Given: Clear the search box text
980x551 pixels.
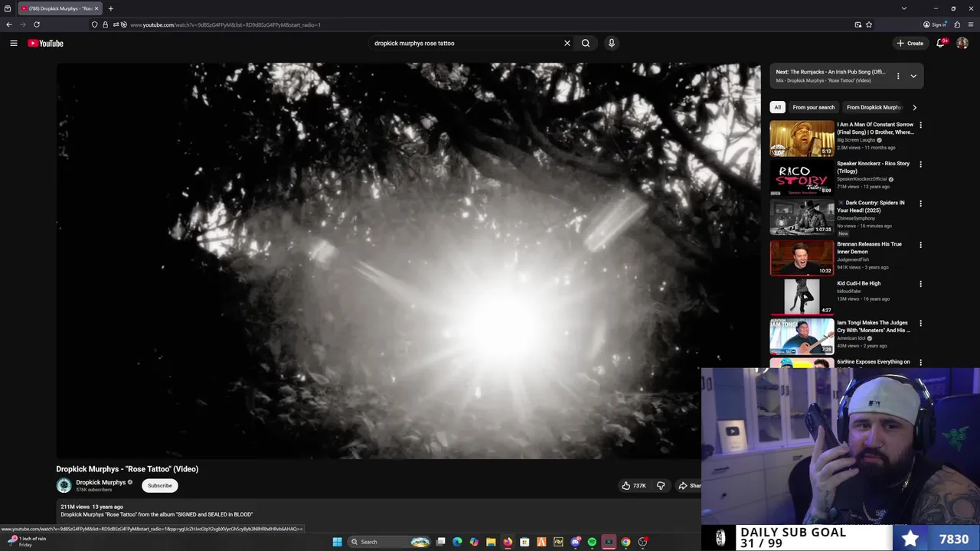Looking at the screenshot, I should pos(567,43).
